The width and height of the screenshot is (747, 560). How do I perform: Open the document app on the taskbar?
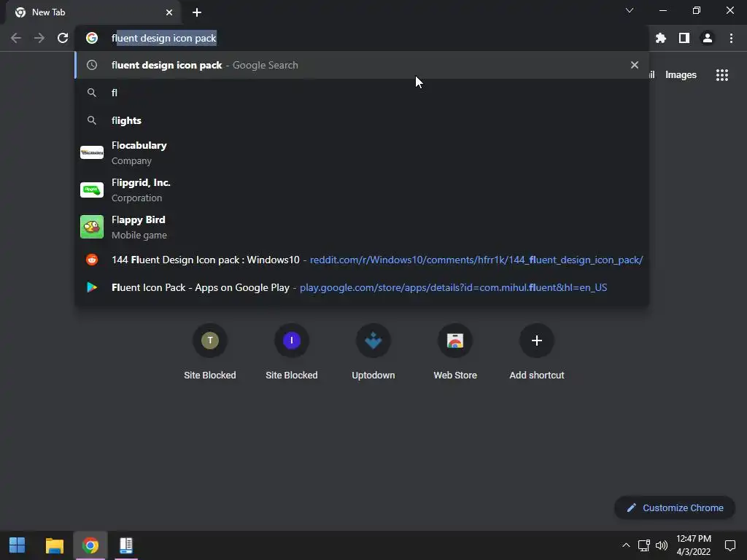[x=126, y=545]
